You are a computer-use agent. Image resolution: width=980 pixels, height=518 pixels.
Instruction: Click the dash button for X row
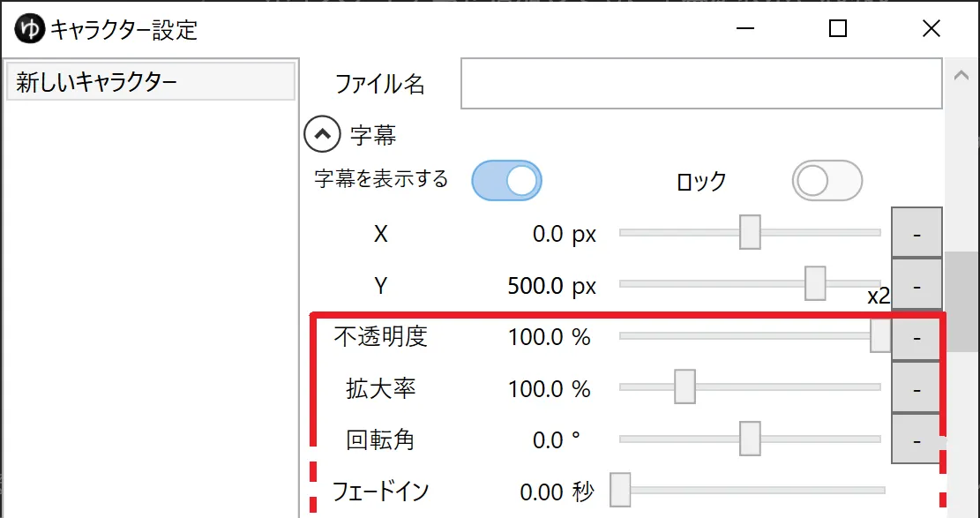coord(916,232)
